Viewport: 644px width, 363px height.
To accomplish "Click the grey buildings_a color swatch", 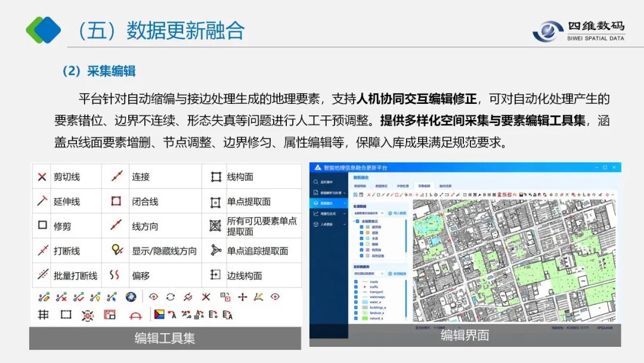I will click(365, 307).
